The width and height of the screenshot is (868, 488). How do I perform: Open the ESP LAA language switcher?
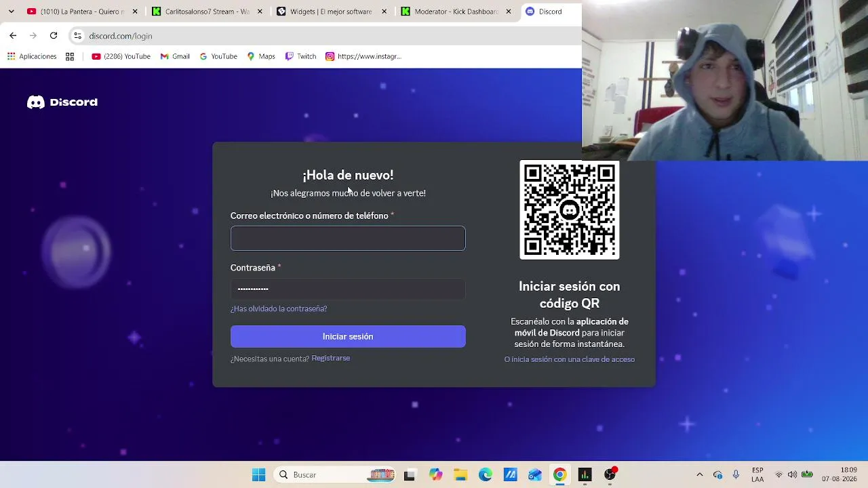[757, 475]
